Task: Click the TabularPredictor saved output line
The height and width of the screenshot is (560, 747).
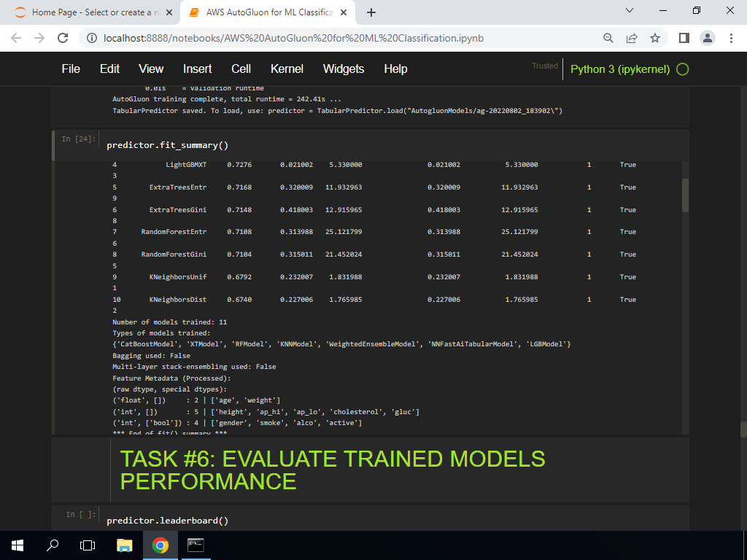Action: pos(337,111)
